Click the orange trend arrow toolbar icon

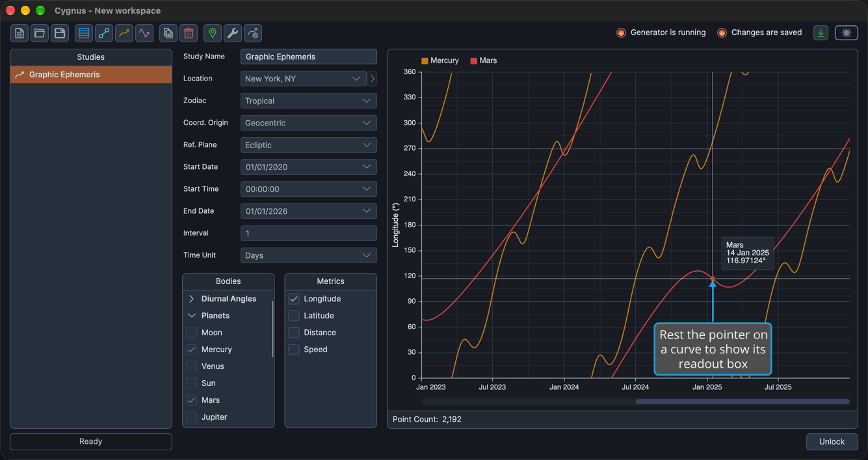point(124,33)
